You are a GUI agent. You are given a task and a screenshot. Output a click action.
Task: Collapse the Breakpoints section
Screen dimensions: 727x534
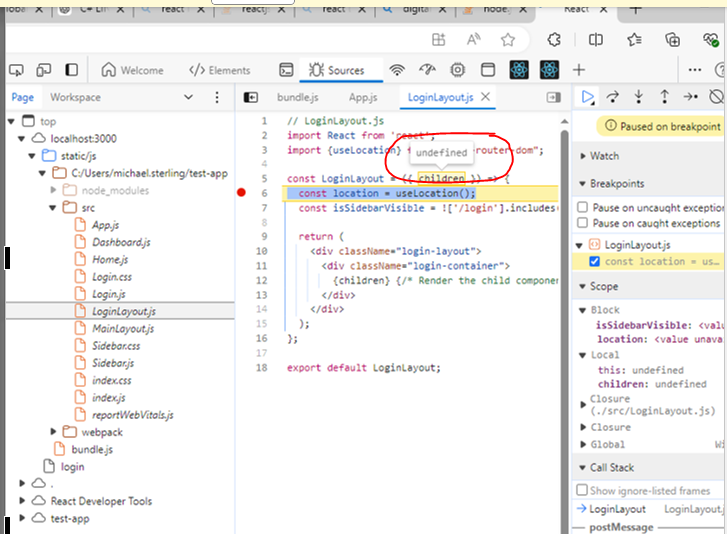[x=583, y=184]
